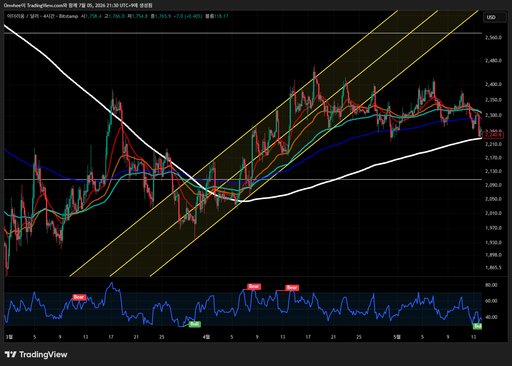Click the low value 1,754.8
512x366 pixels.
(139, 16)
